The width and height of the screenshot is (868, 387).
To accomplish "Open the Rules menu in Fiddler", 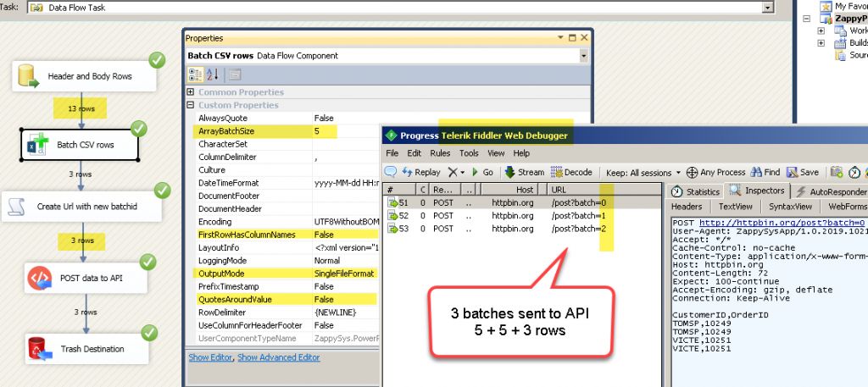I will tap(440, 153).
